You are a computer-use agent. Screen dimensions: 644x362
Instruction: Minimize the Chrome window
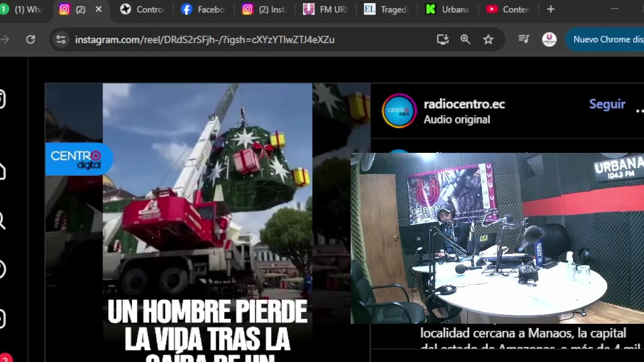click(x=614, y=9)
